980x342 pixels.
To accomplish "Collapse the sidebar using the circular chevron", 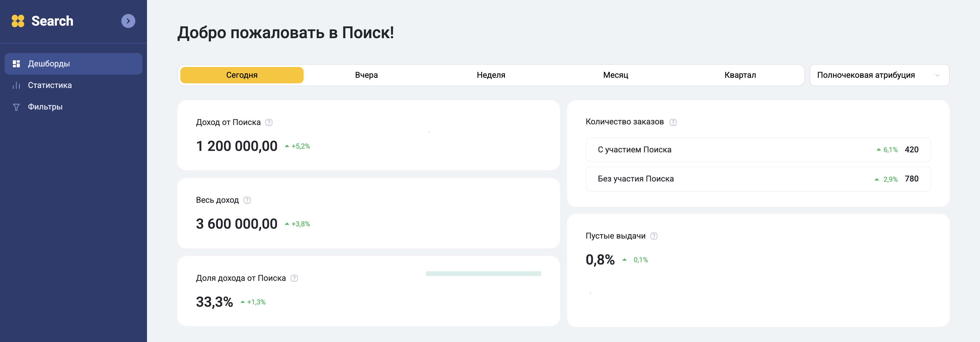I will click(x=128, y=21).
